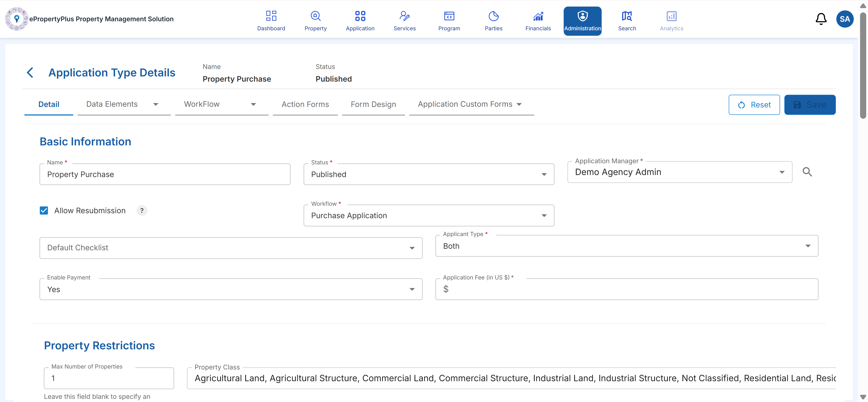Open the Enable Payment dropdown
The image size is (868, 402).
coord(231,289)
